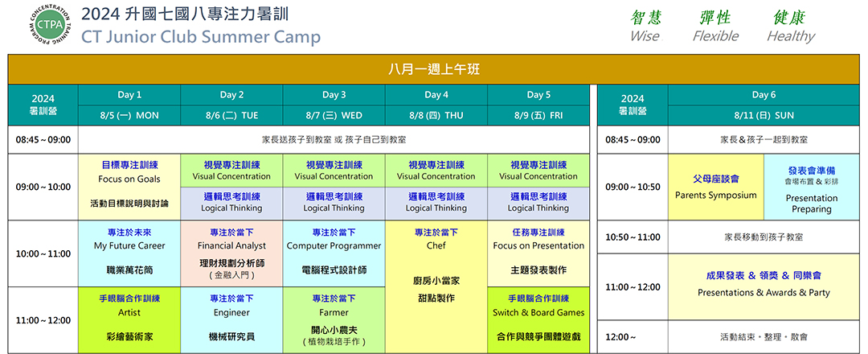
Task: Select the Presentations & Awards & Party cell
Action: 764,286
